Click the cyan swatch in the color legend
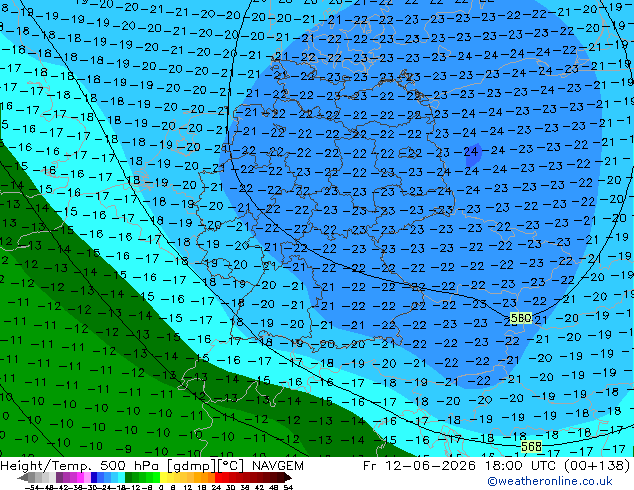634x490 pixels. [122, 478]
